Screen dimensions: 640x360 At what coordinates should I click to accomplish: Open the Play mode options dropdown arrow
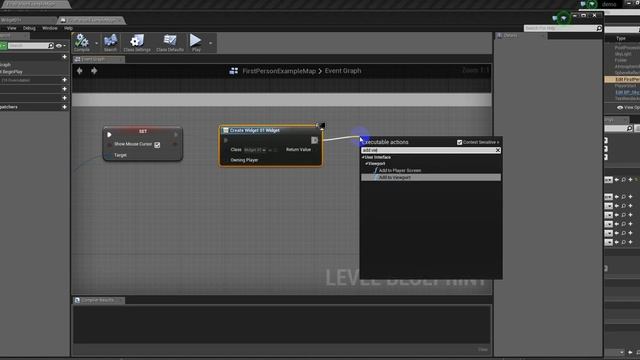coord(210,43)
